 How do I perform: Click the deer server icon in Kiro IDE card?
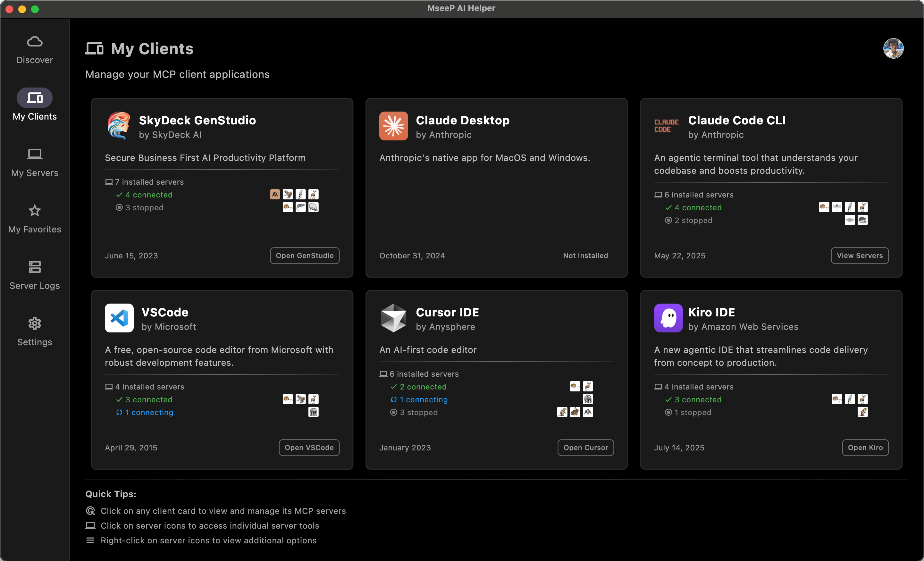point(862,399)
